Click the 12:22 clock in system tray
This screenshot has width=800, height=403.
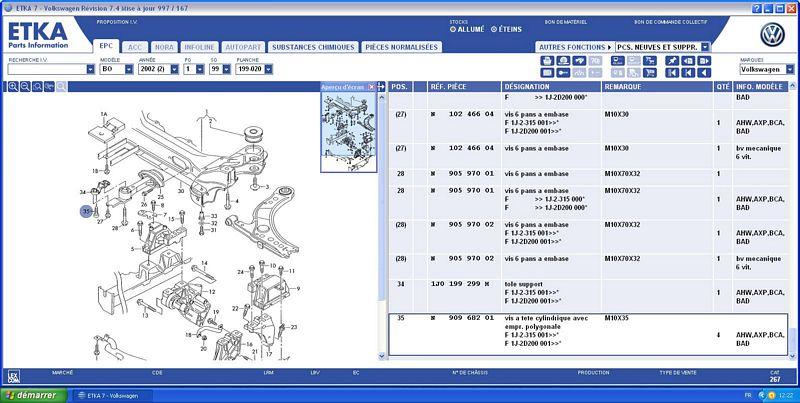point(786,395)
